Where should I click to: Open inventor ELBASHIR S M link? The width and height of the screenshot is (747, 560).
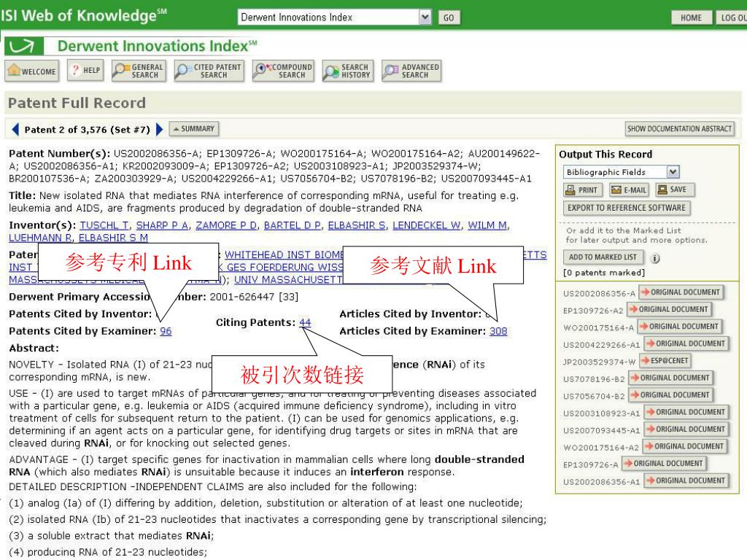pos(113,238)
